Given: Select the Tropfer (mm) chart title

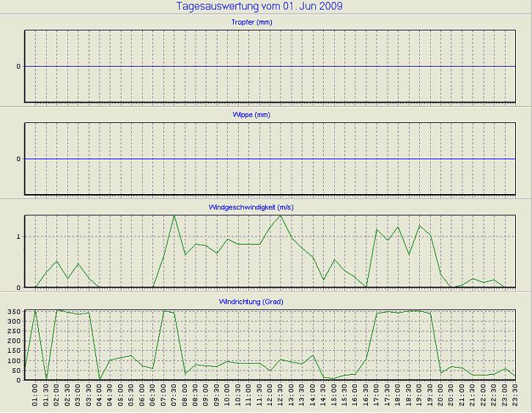Looking at the screenshot, I should (x=266, y=22).
